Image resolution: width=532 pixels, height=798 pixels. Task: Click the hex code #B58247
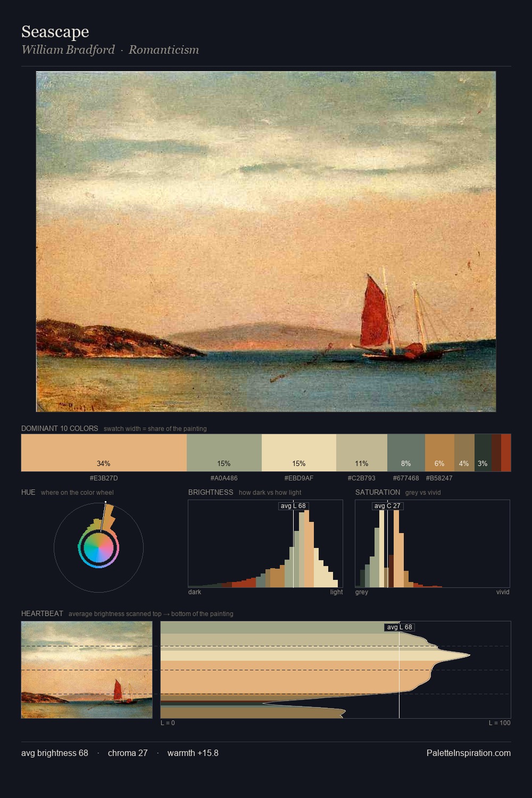tap(439, 478)
